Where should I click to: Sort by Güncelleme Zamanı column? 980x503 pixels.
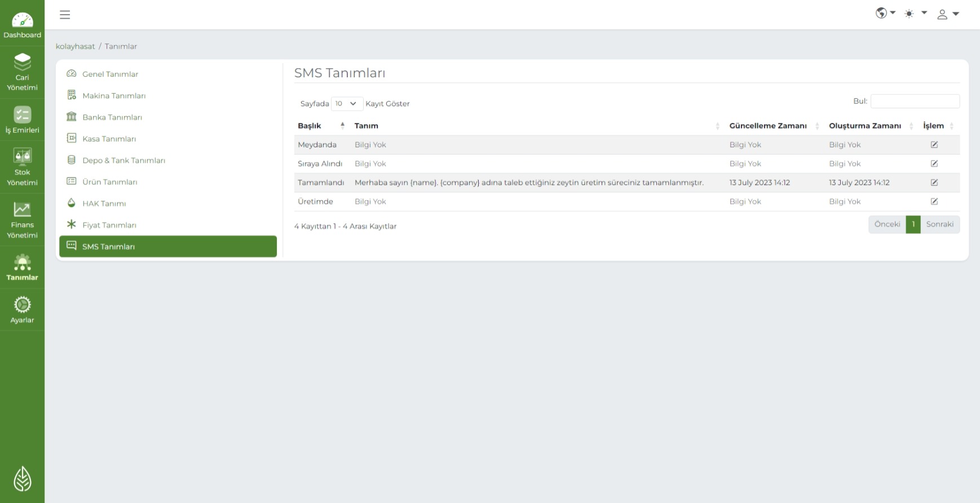tap(775, 126)
